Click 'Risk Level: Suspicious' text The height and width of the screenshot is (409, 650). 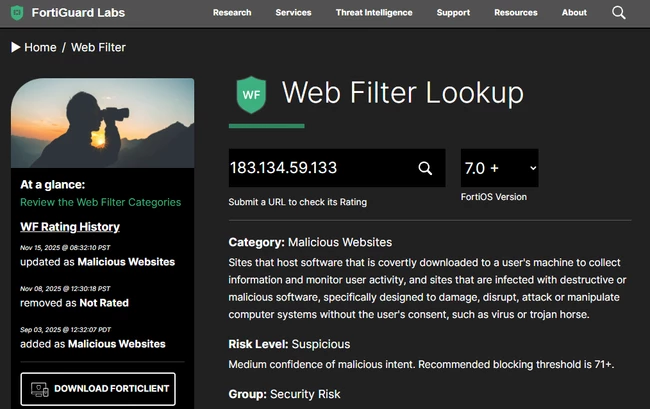click(x=289, y=344)
